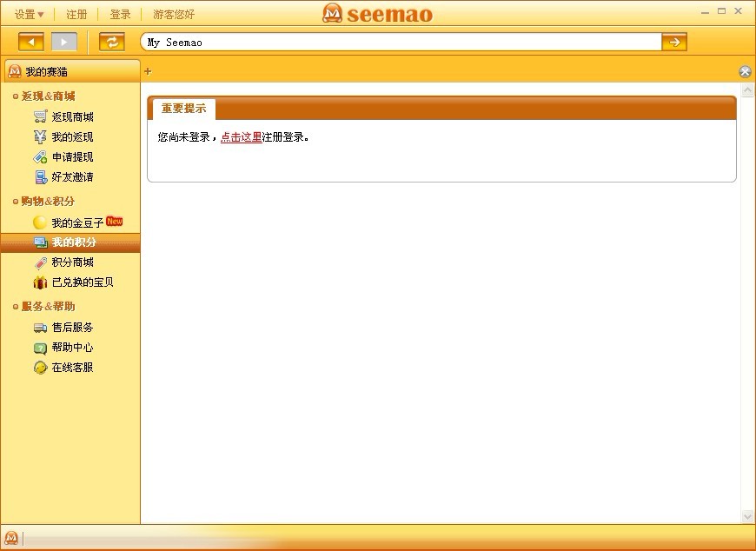Click the scrollbar up arrow

[747, 90]
